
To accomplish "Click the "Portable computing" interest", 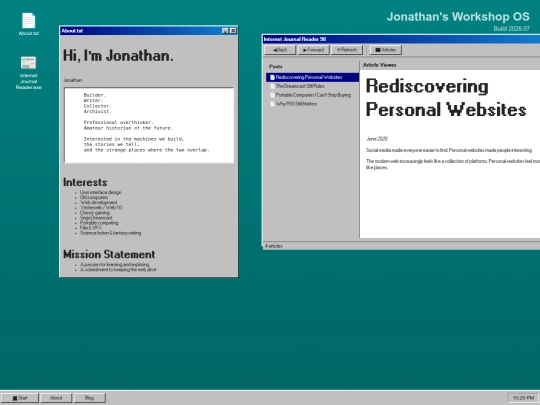I will point(99,223).
